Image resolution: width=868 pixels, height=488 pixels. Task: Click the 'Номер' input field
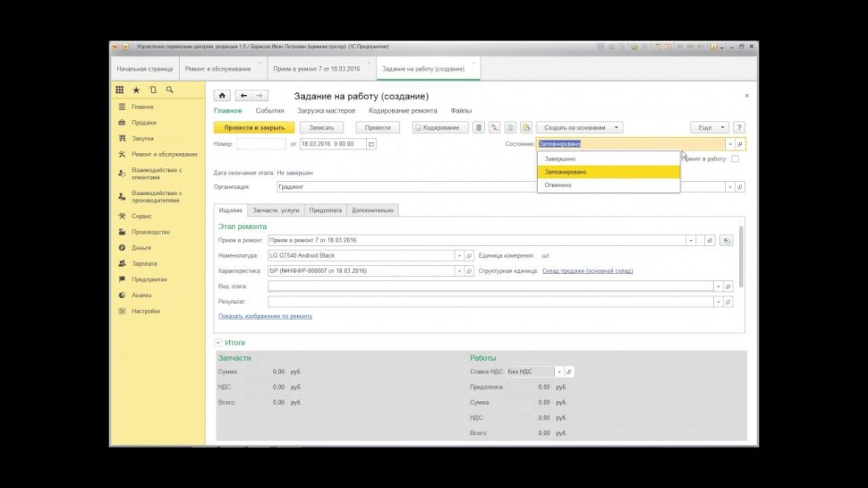[x=260, y=143]
